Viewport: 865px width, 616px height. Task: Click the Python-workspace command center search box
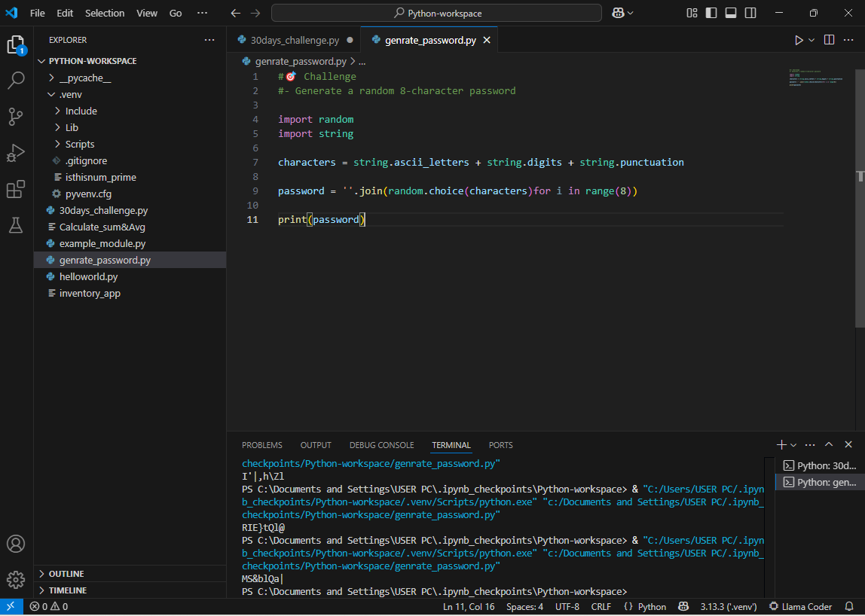[436, 13]
